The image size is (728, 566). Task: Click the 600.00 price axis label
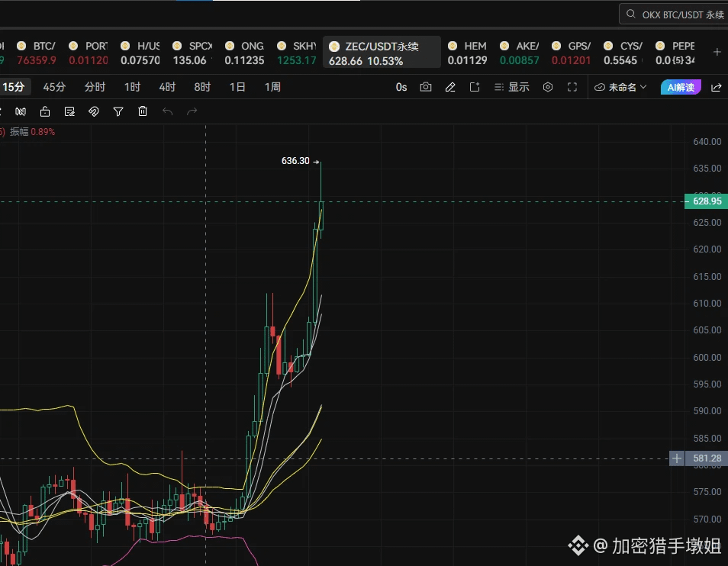[x=707, y=357]
